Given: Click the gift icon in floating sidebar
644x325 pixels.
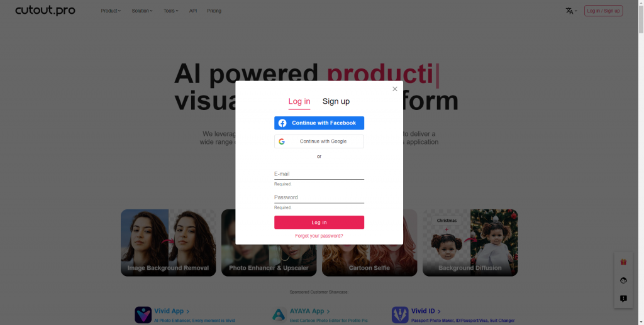Looking at the screenshot, I should click(623, 262).
